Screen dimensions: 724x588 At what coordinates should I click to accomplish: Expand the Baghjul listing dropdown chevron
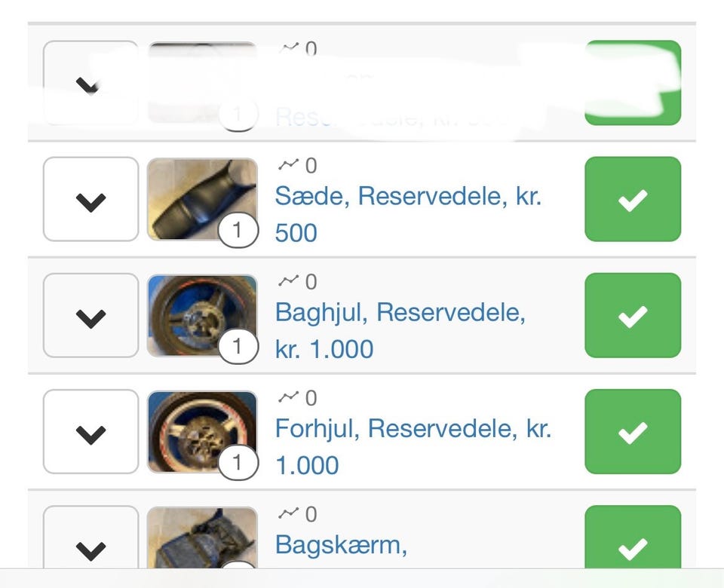(90, 316)
